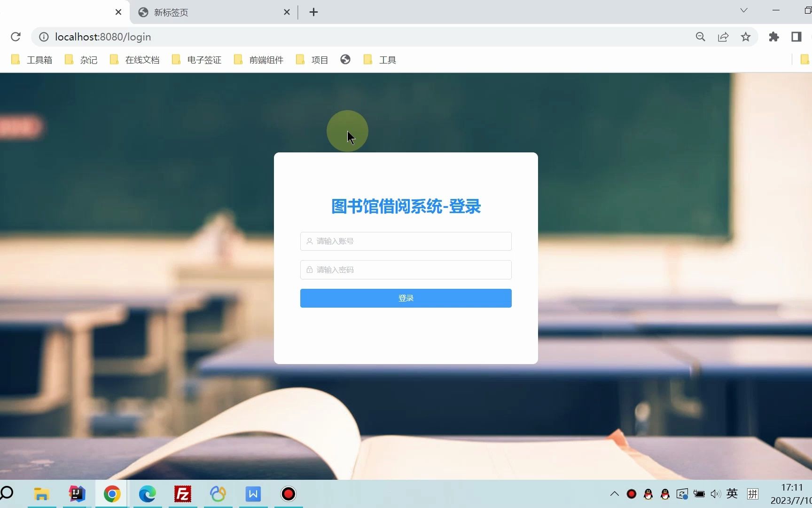The image size is (812, 508).
Task: Open Navicat from the taskbar
Action: 218,494
